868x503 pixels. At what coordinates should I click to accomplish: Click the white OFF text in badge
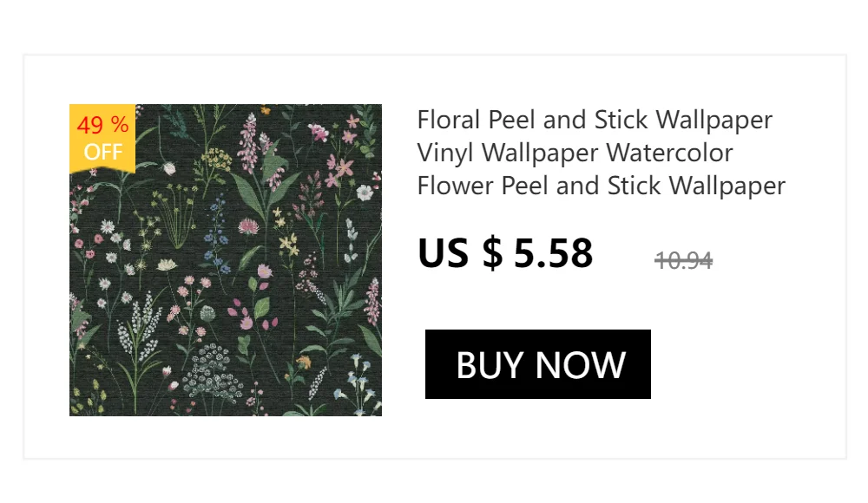click(103, 152)
